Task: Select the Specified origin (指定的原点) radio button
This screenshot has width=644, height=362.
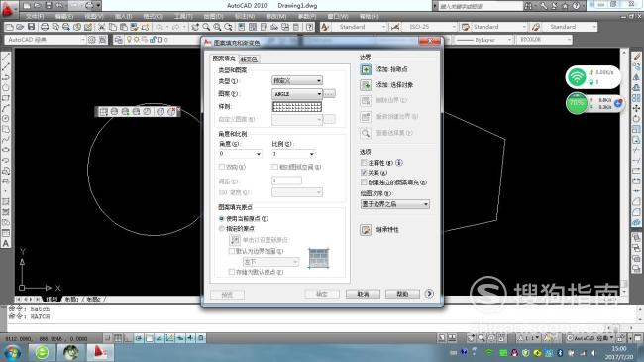Action: pos(222,229)
